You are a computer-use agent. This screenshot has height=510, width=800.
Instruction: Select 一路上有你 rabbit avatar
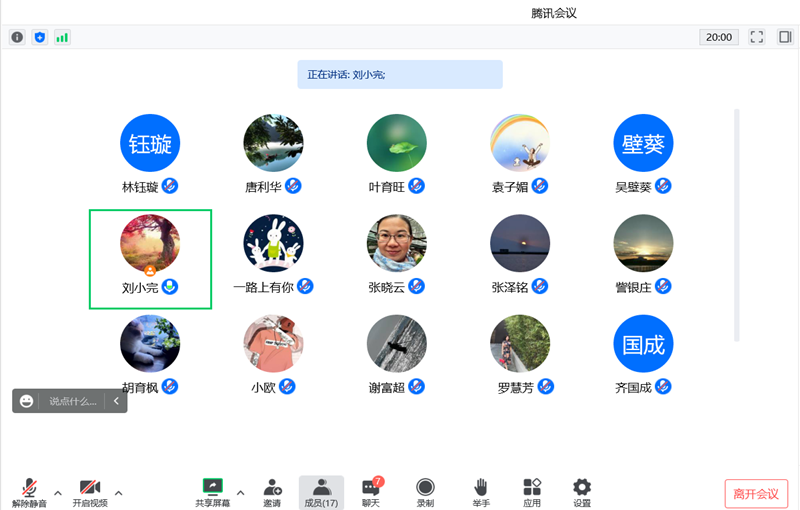coord(273,244)
